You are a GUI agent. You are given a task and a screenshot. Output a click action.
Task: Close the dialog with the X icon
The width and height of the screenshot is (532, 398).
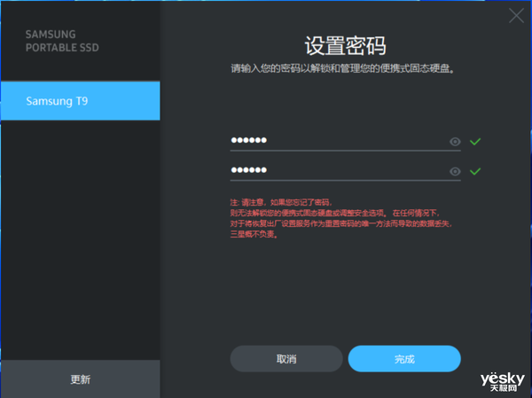(515, 15)
